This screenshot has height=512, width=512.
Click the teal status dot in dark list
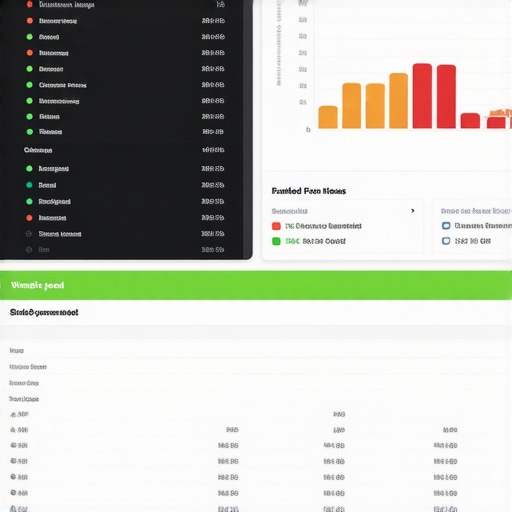pyautogui.click(x=29, y=185)
